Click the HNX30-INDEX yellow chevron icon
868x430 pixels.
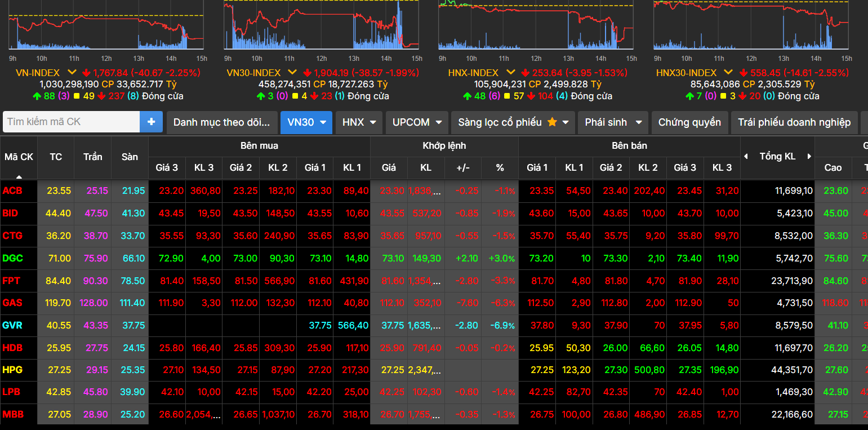pyautogui.click(x=728, y=72)
